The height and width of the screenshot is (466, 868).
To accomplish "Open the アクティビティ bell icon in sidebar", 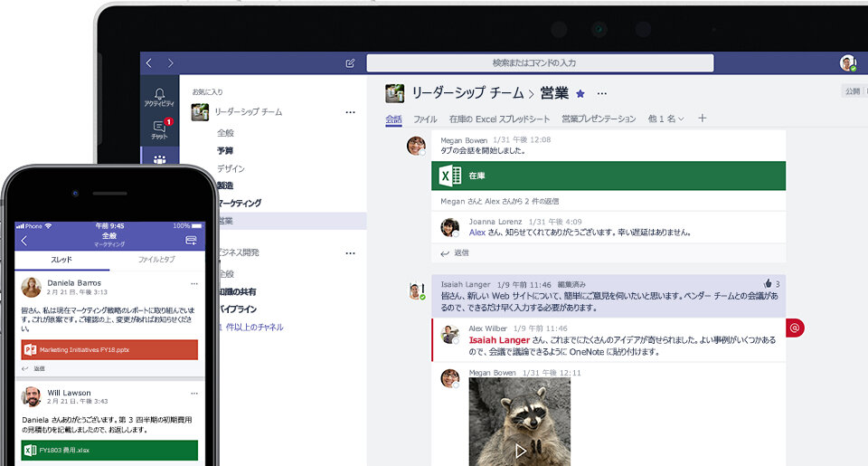I will pyautogui.click(x=159, y=95).
